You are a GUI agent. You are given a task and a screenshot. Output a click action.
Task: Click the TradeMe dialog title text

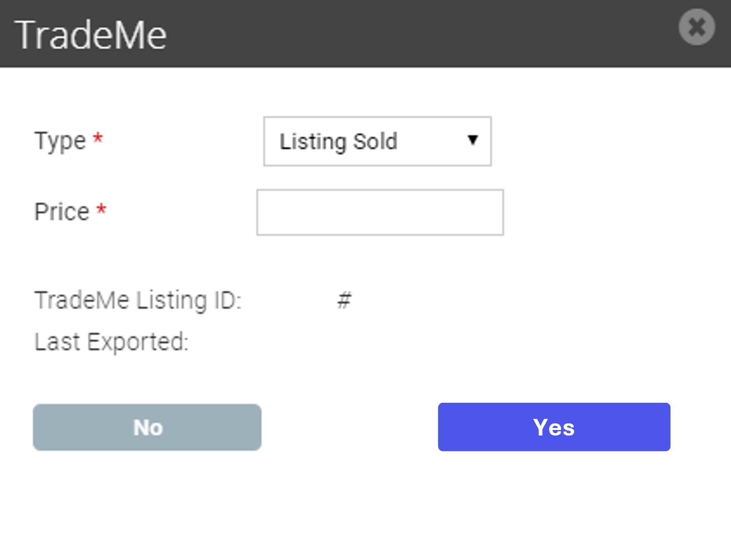click(x=91, y=35)
